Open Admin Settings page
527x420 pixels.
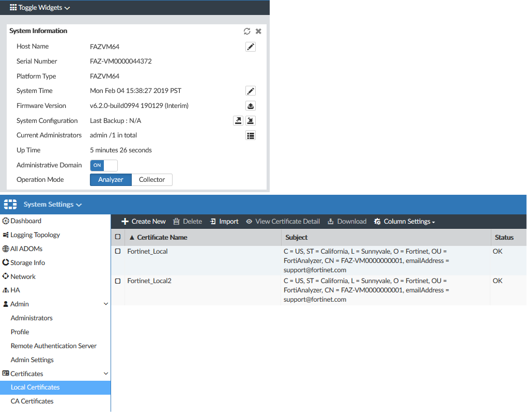coord(32,360)
